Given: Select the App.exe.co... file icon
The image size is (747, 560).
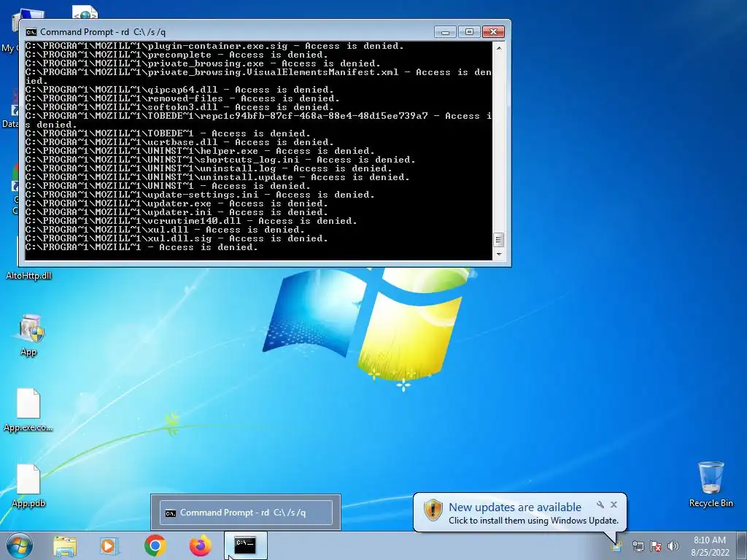Looking at the screenshot, I should coord(28,410).
